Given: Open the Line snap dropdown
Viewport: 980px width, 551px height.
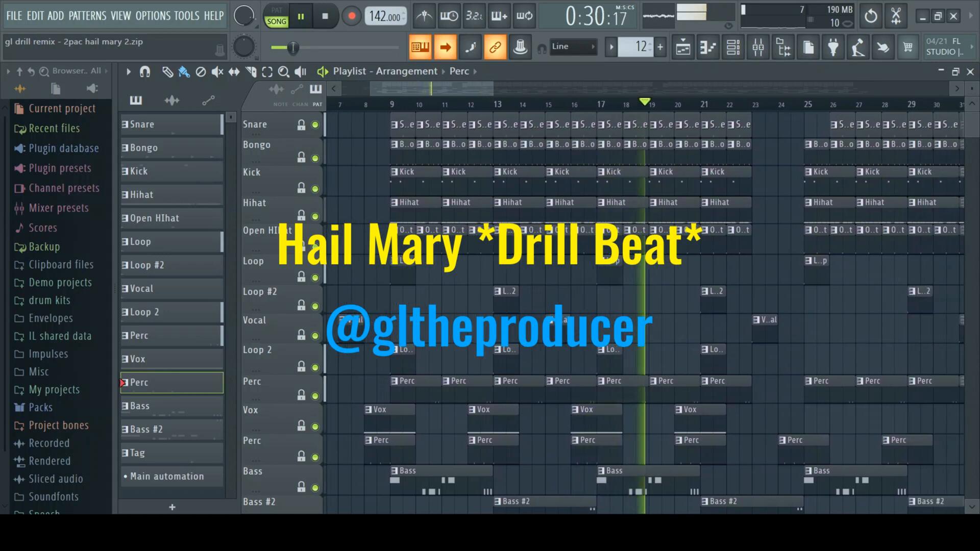Looking at the screenshot, I should (574, 46).
